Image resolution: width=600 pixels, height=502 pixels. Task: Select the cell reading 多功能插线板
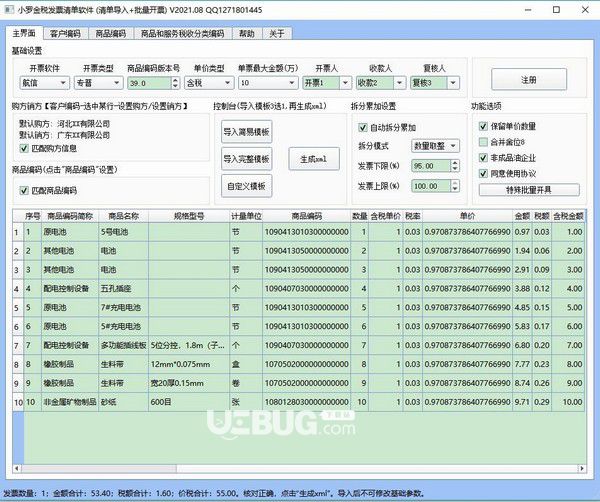124,345
